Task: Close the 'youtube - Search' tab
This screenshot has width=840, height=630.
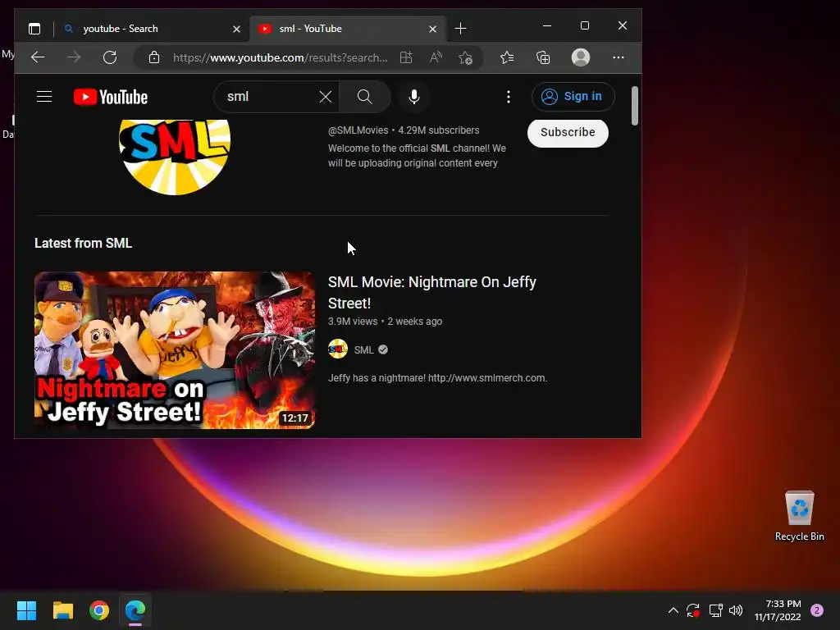Action: [x=237, y=29]
